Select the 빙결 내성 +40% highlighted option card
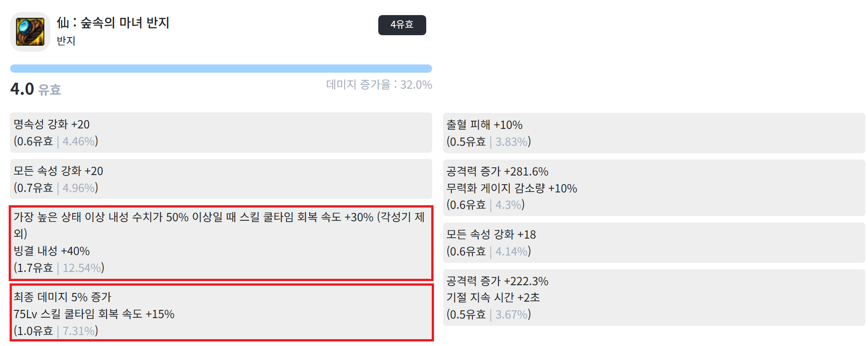The width and height of the screenshot is (868, 346). pos(221,243)
